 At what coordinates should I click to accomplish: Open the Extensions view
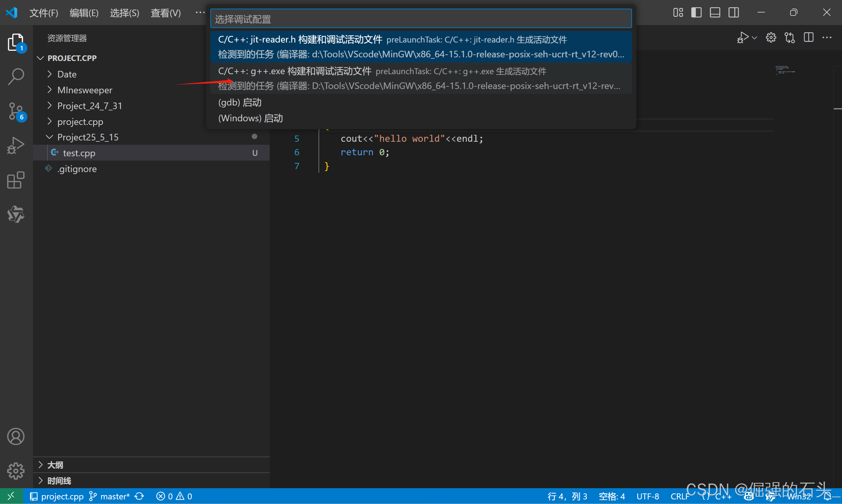click(x=15, y=180)
